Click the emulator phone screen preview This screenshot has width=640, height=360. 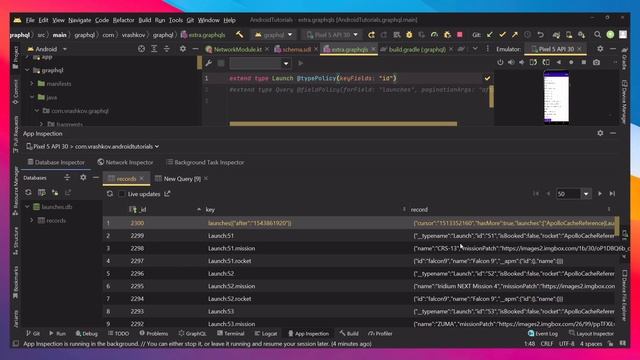[556, 97]
